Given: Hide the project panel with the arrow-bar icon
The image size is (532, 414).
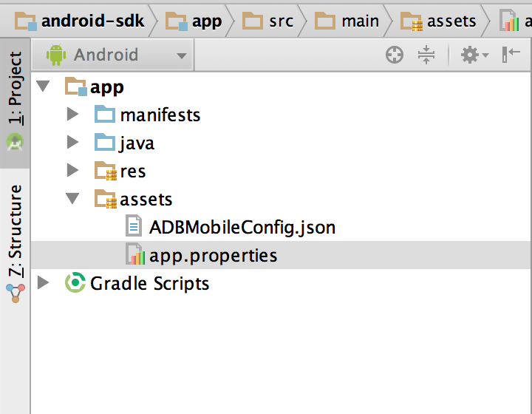Looking at the screenshot, I should [511, 54].
